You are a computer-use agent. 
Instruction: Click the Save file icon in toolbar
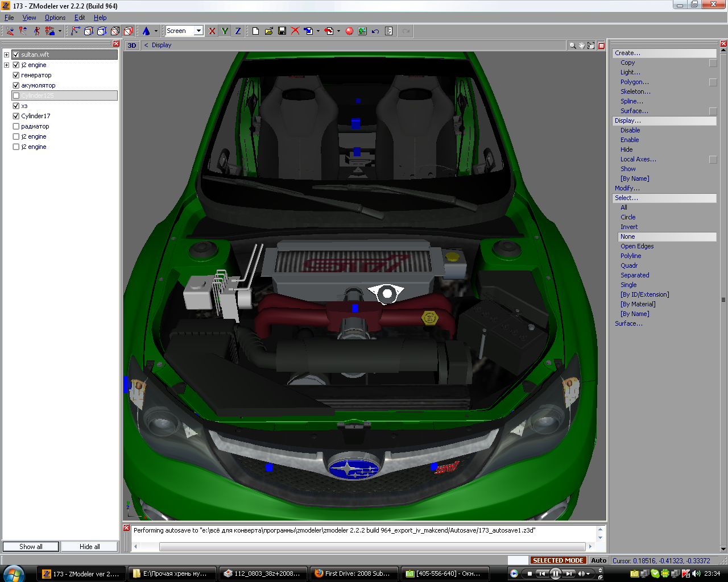coord(282,31)
